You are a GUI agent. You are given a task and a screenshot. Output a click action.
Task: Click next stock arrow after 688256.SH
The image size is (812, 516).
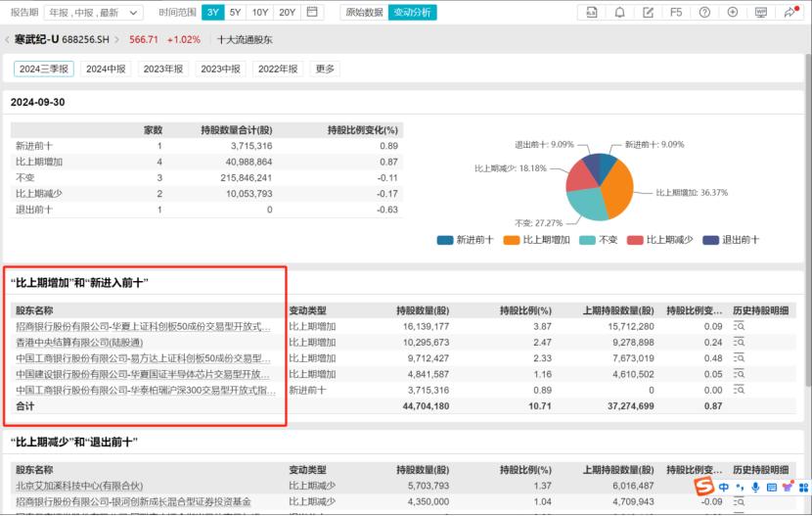(117, 40)
